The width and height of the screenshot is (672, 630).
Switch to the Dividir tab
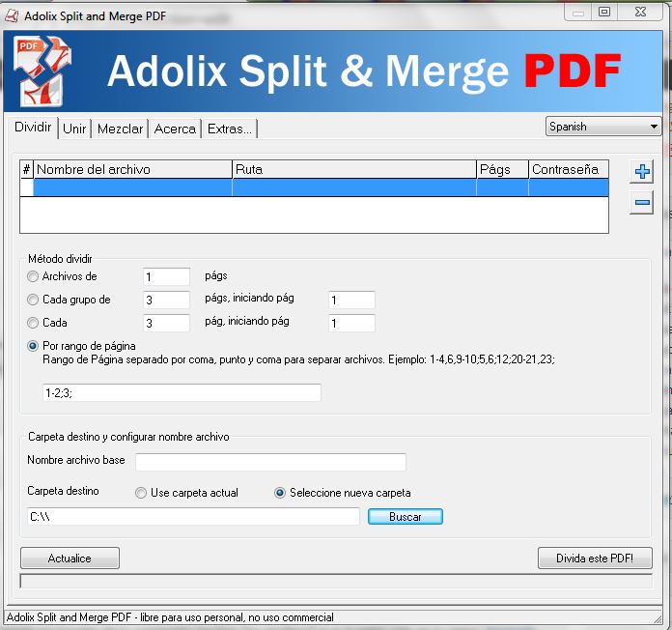click(33, 127)
